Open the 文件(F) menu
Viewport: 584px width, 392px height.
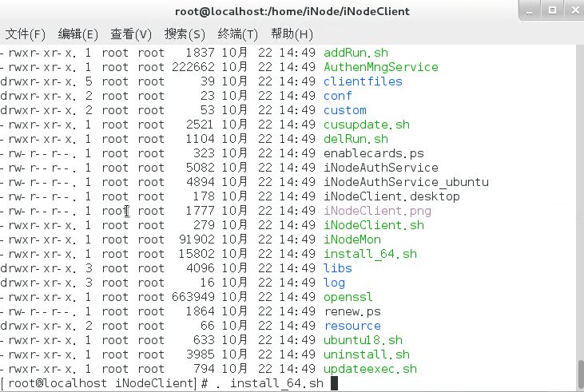pyautogui.click(x=26, y=34)
